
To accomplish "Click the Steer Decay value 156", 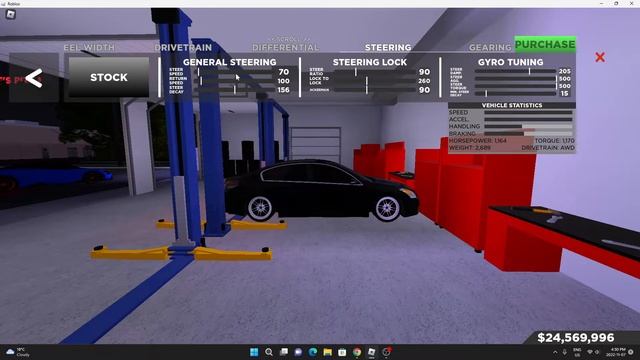I will [x=284, y=90].
